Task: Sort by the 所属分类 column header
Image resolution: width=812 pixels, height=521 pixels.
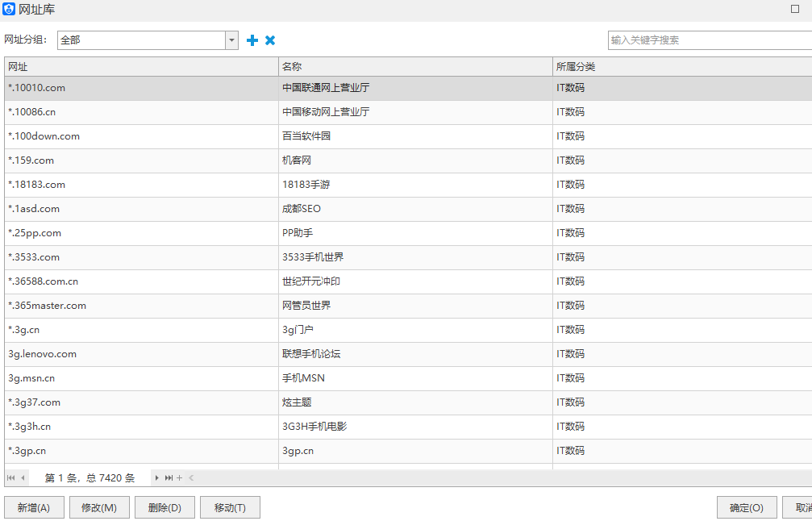Action: tap(682, 67)
